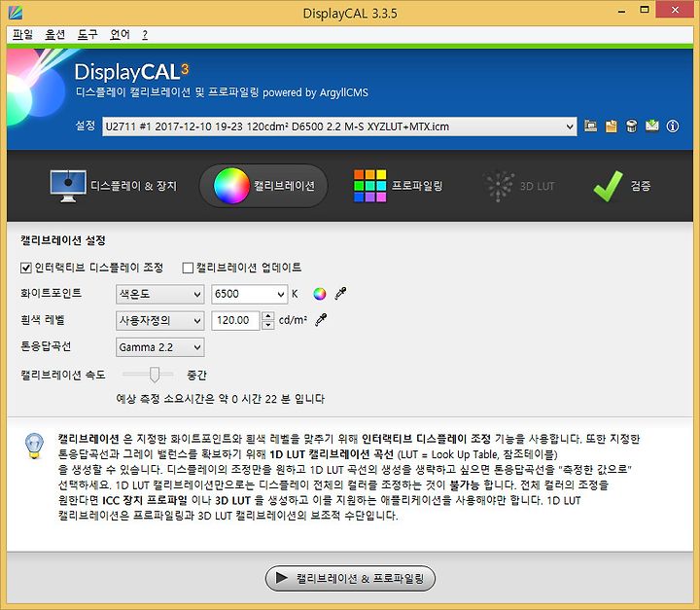
Task: Open the 언어 menu
Action: 120,34
